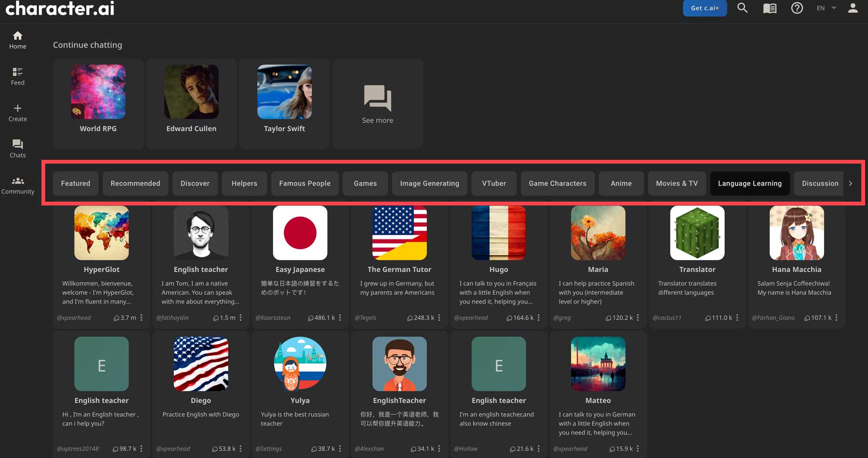Open the search icon in top bar
Screen dimensions: 868x458
pos(742,8)
